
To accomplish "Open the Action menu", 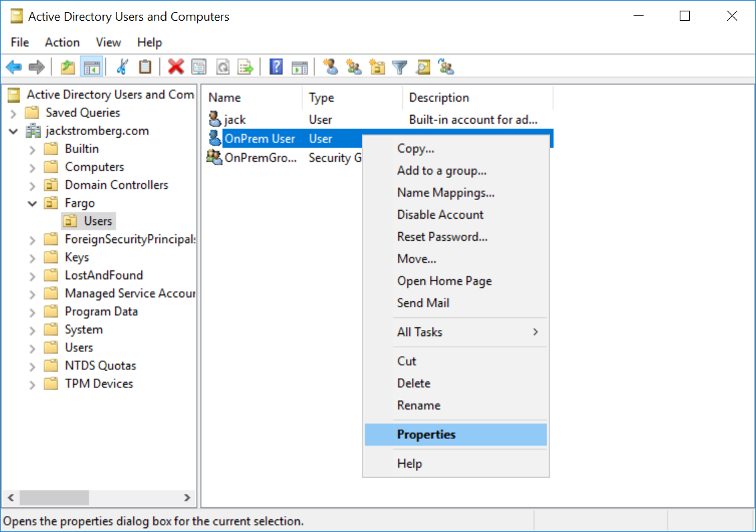I will click(x=62, y=42).
